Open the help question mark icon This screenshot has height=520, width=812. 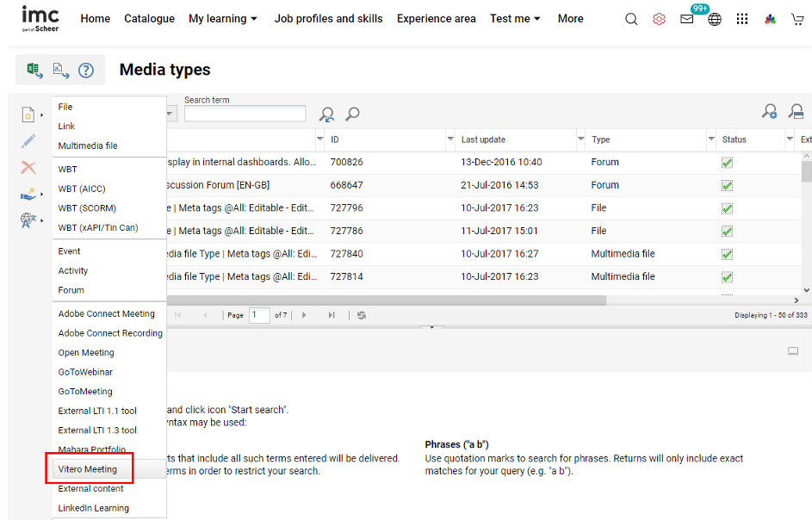click(x=86, y=71)
